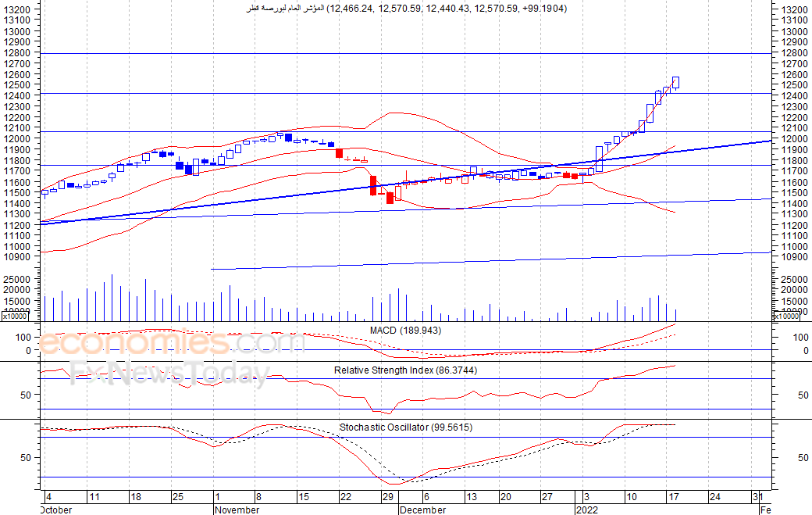Click the x10000 volume scale label on left
Image resolution: width=812 pixels, height=515 pixels.
click(16, 316)
